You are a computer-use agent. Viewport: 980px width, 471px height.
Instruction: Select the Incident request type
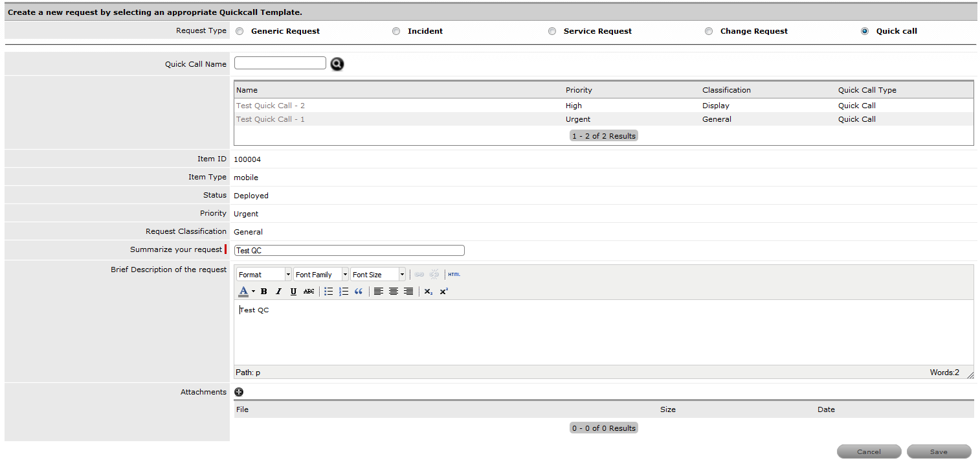tap(396, 31)
